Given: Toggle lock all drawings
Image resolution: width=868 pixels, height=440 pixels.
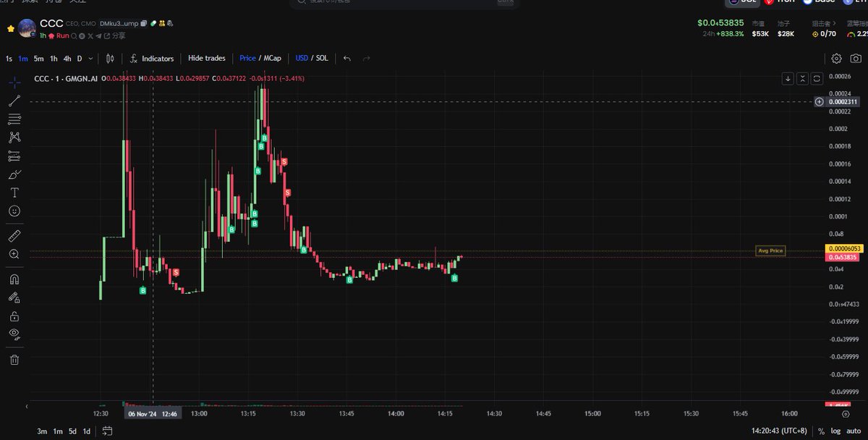Looking at the screenshot, I should (14, 316).
